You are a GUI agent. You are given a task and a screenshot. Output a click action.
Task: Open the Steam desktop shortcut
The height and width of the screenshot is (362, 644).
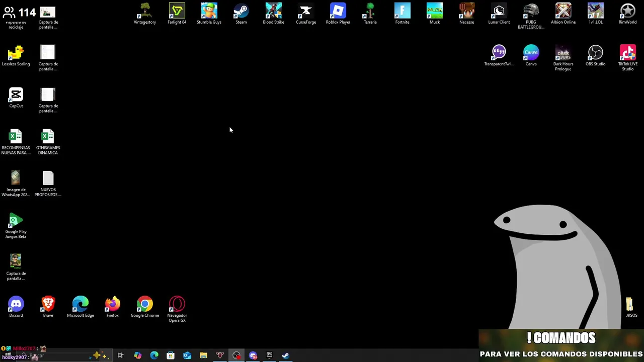coord(242,14)
